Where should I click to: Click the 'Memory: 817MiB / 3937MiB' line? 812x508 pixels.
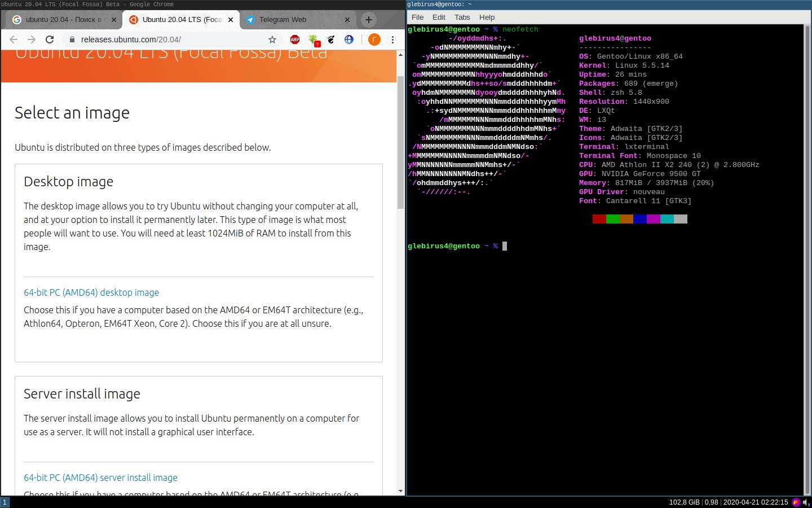647,183
